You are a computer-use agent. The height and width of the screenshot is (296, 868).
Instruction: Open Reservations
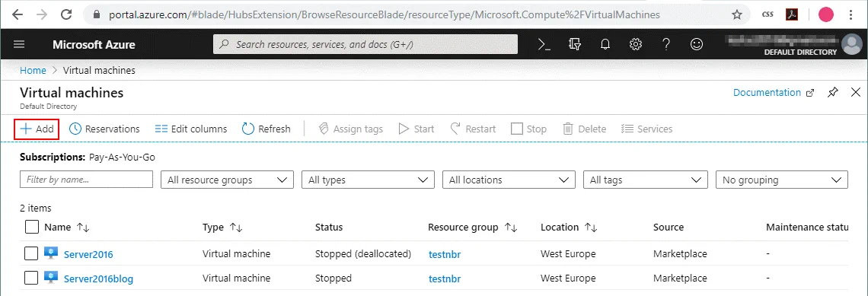[x=104, y=129]
